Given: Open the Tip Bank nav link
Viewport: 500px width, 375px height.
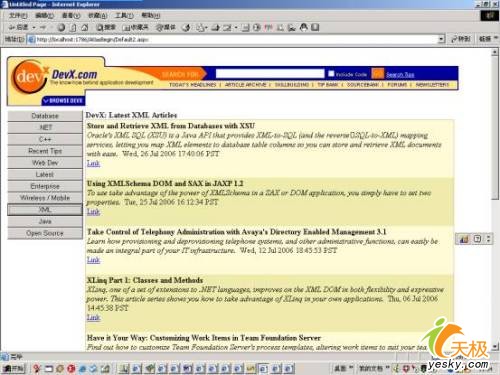Looking at the screenshot, I should (x=328, y=85).
